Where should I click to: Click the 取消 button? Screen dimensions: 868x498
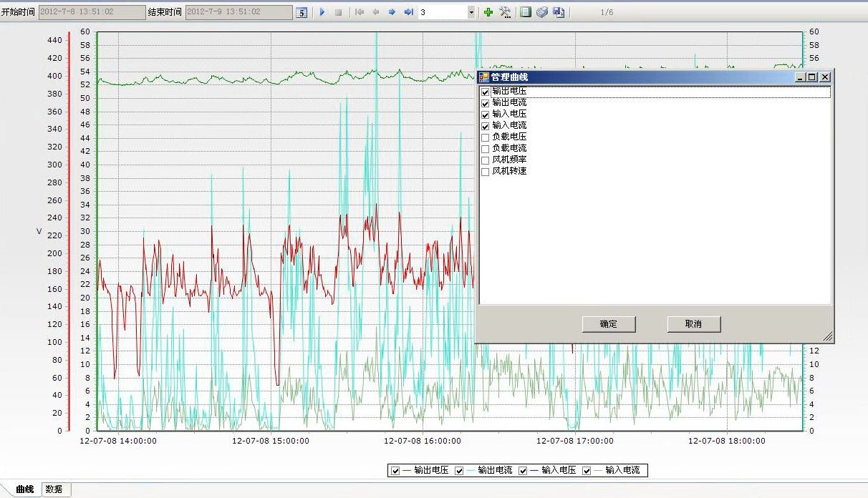click(693, 324)
